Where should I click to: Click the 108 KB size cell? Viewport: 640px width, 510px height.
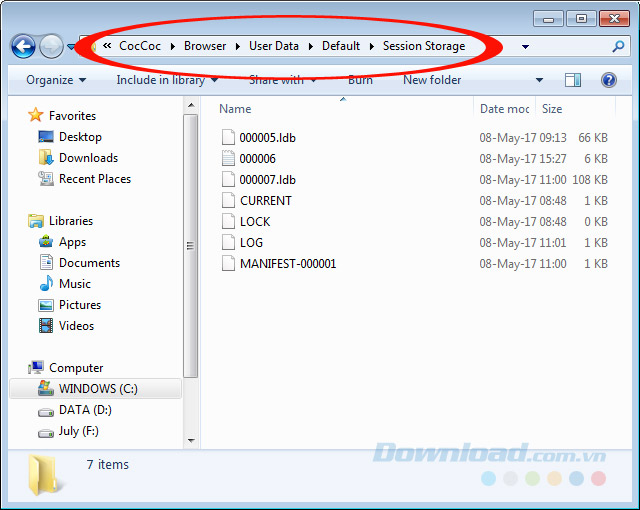[590, 180]
